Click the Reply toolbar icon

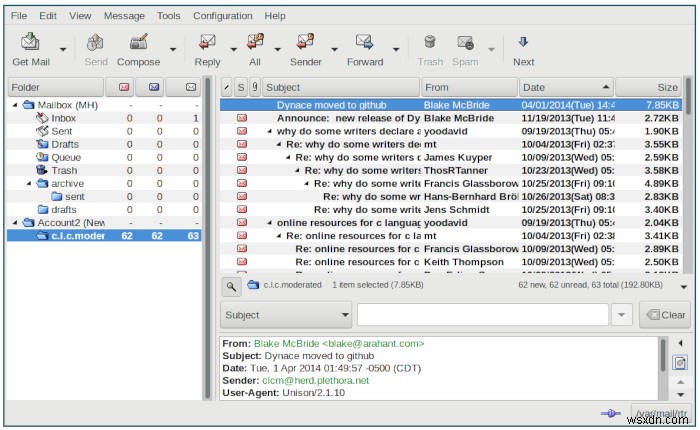click(207, 42)
